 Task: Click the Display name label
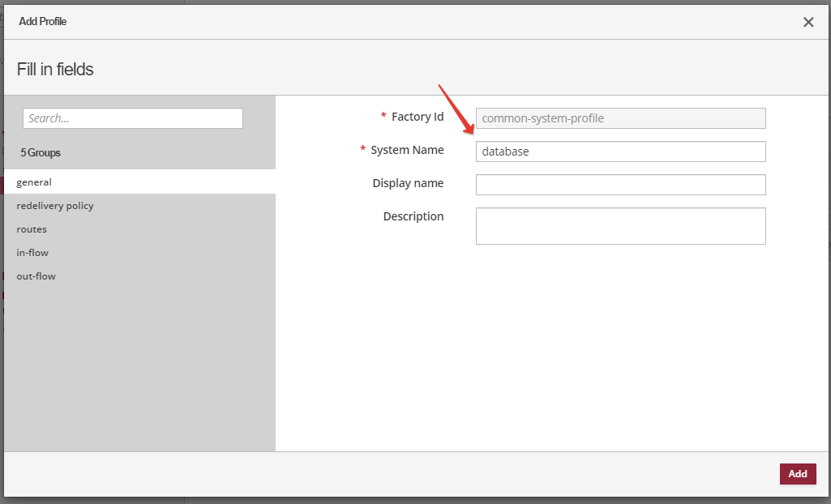(408, 182)
